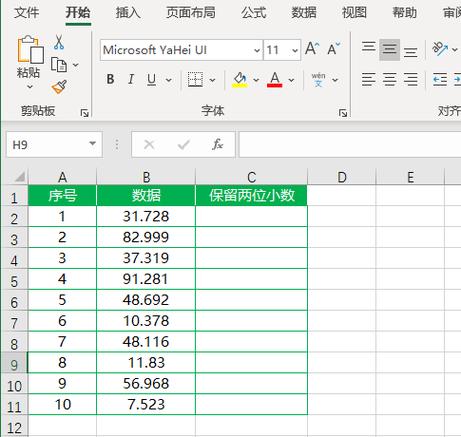Image resolution: width=461 pixels, height=437 pixels.
Task: Align text right
Action: click(410, 80)
